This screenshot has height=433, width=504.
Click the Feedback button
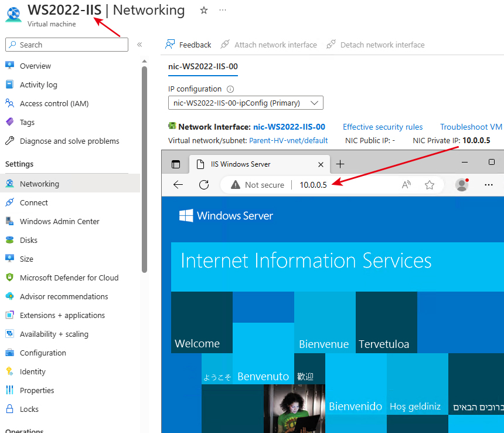click(x=188, y=45)
